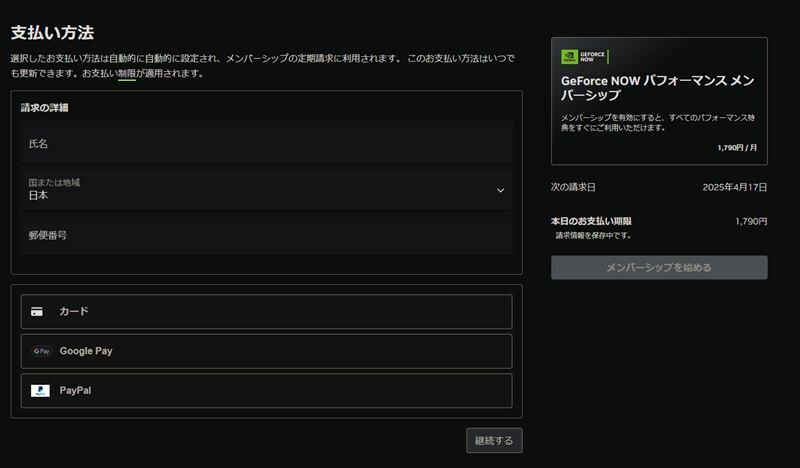Click the membership benefits description text

pyautogui.click(x=658, y=122)
